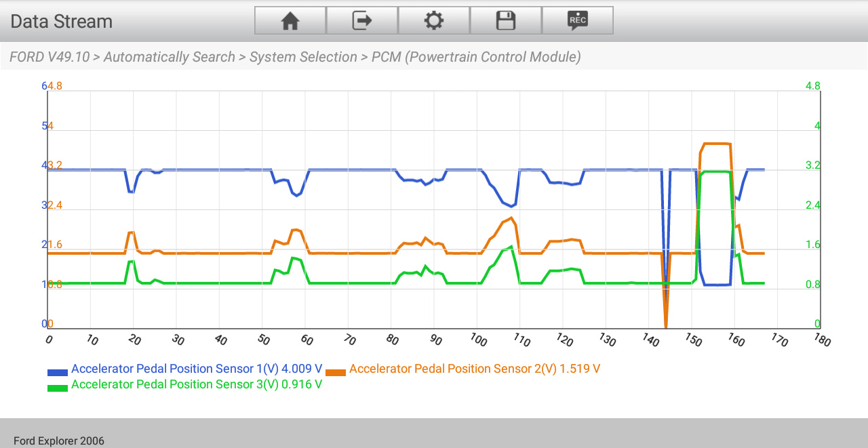
Task: Click the orange Sensor 2 legend swatch
Action: click(336, 372)
